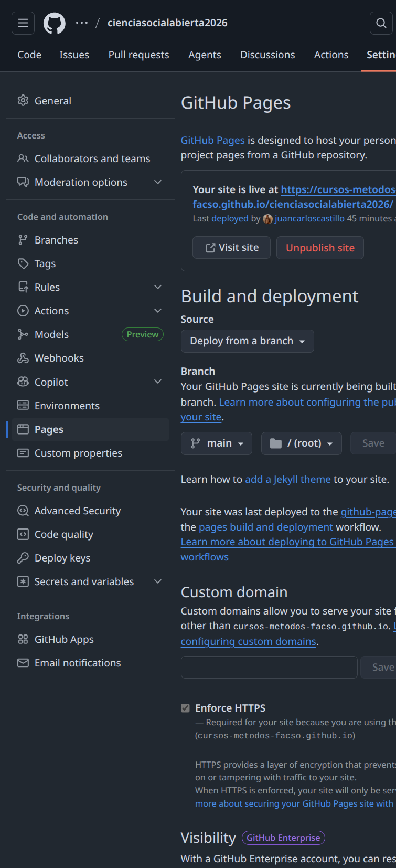
Task: Click the Preview badge next to Models
Action: click(x=143, y=334)
